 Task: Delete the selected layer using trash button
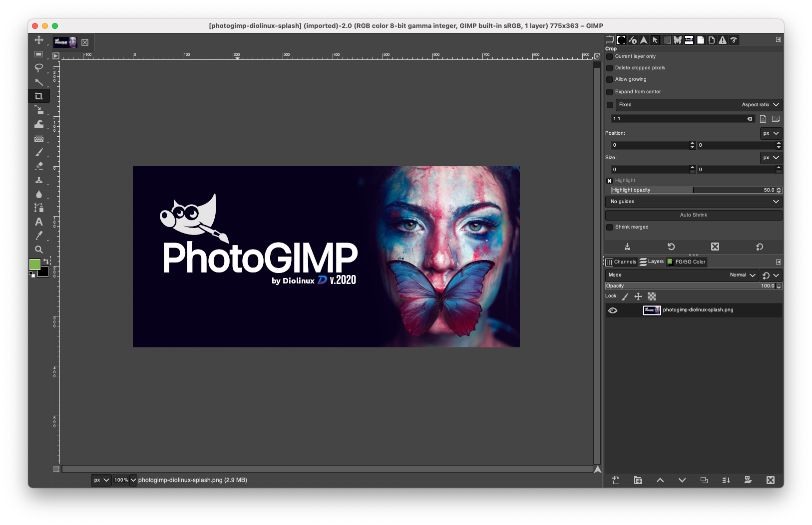click(771, 480)
